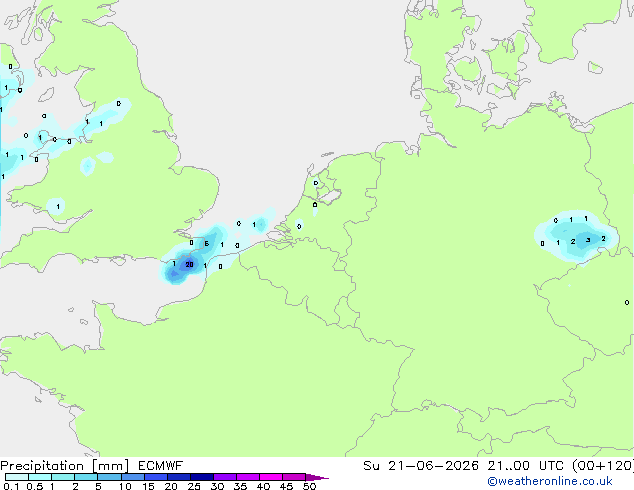Click the "Su 21-06-2026" forecast date
Screen dimensions: 634x490
coord(421,466)
